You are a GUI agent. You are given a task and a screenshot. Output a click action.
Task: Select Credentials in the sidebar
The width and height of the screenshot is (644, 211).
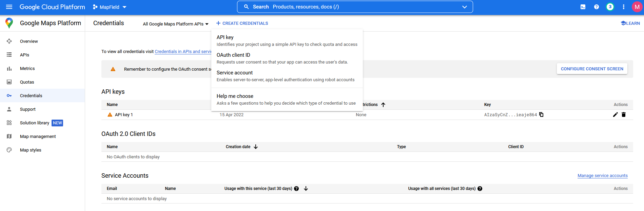click(42, 95)
